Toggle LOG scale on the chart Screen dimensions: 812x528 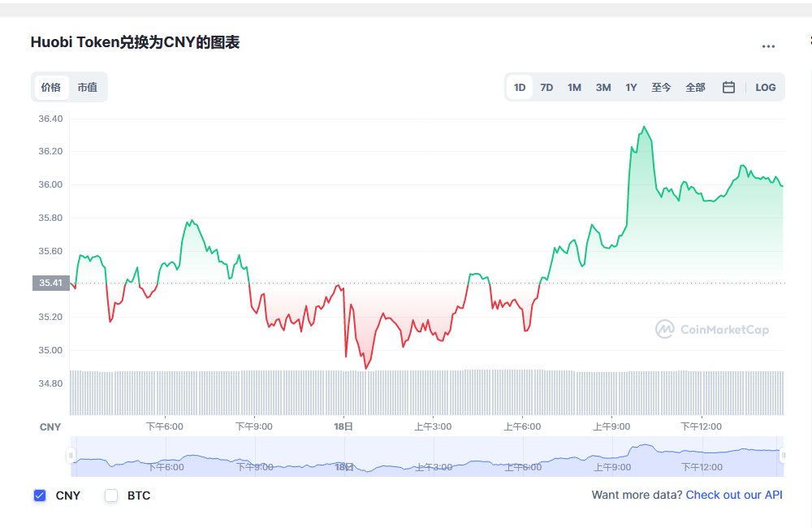click(766, 88)
